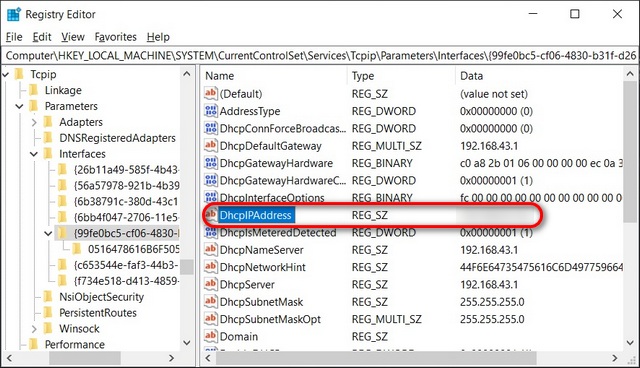Select the {f734e518-d413-4859 interface key
The height and width of the screenshot is (368, 640).
coord(126,281)
